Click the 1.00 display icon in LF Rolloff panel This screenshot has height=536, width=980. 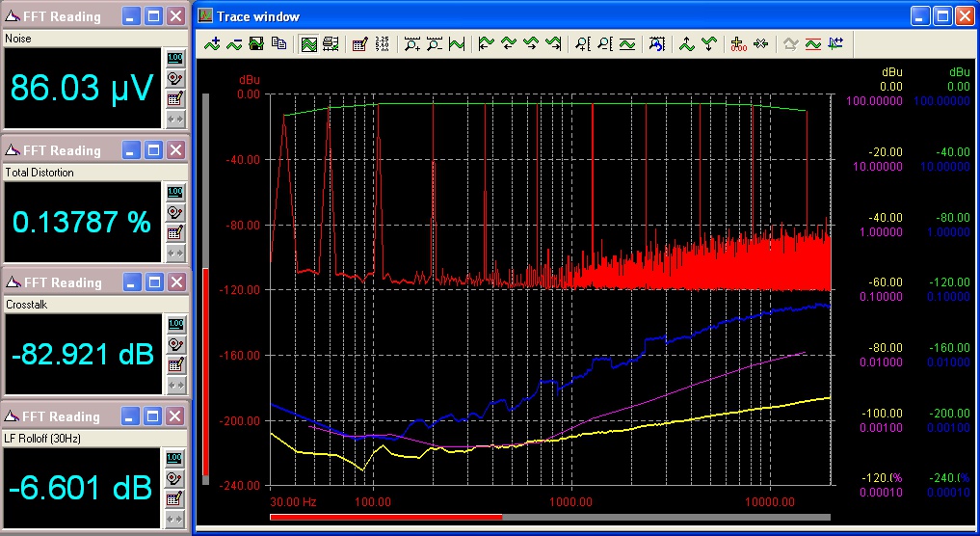[175, 458]
